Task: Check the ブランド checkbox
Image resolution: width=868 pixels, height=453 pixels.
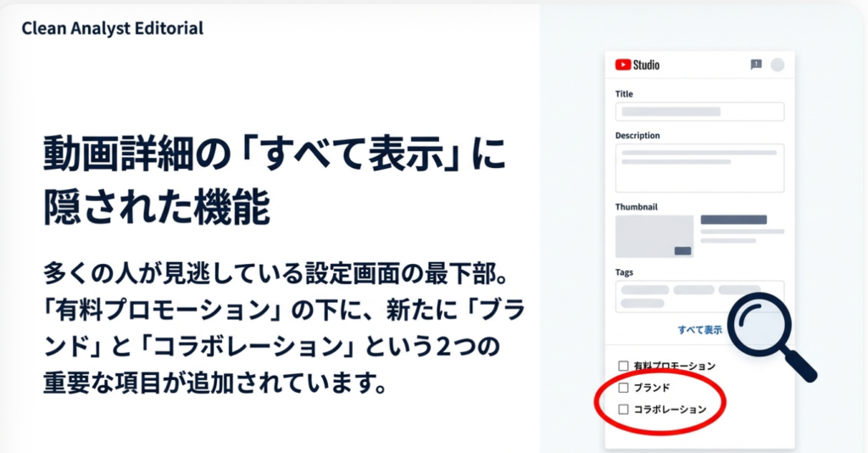Action: [623, 388]
